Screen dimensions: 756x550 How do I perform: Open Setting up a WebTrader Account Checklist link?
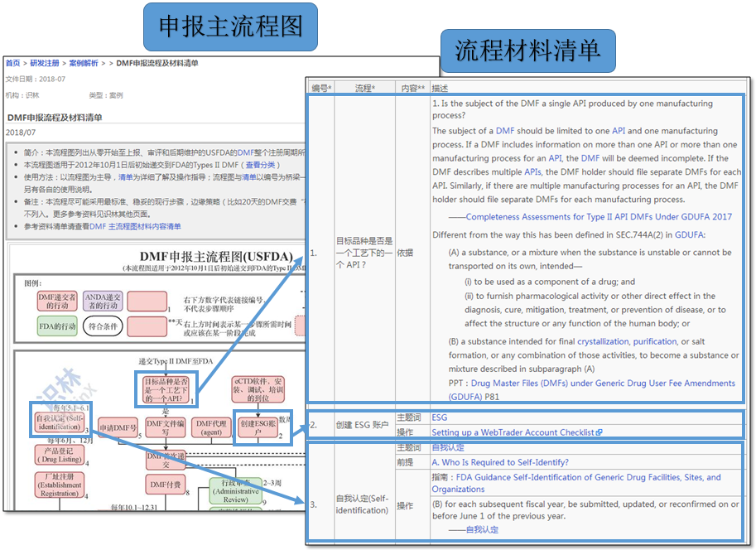click(x=516, y=432)
